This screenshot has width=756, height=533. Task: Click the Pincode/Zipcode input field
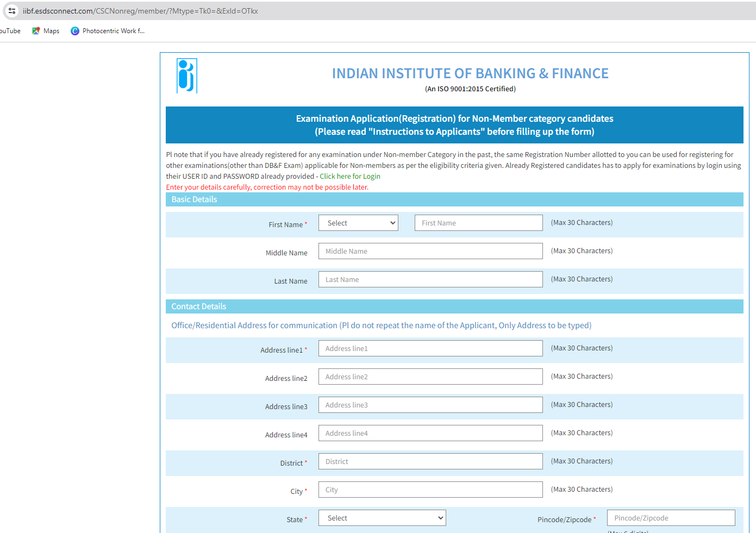(x=671, y=517)
